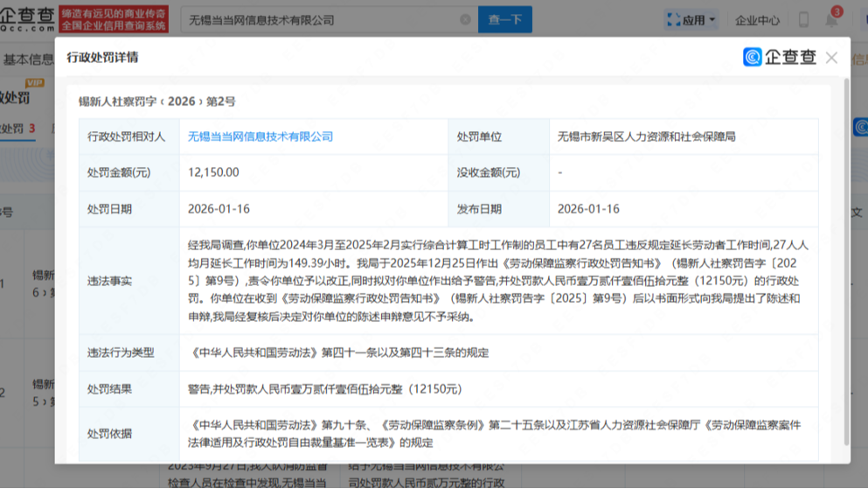This screenshot has width=868, height=489.
Task: Open the notification bell
Action: (830, 19)
